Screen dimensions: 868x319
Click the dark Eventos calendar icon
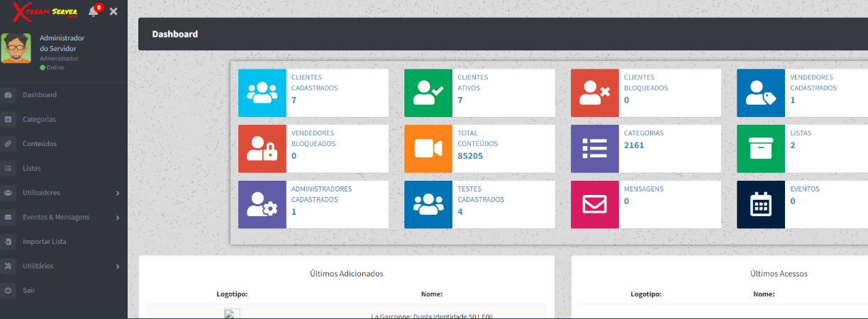click(761, 204)
